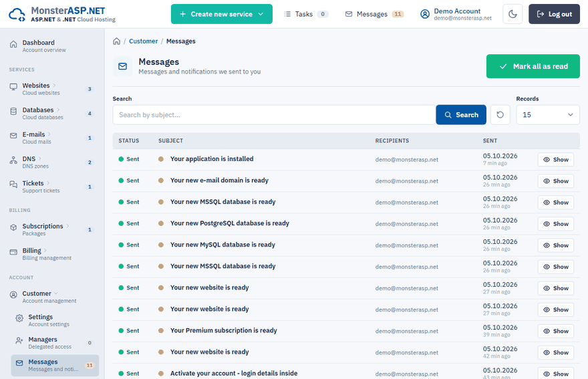Open Billing management item
588x379 pixels.
52,253
